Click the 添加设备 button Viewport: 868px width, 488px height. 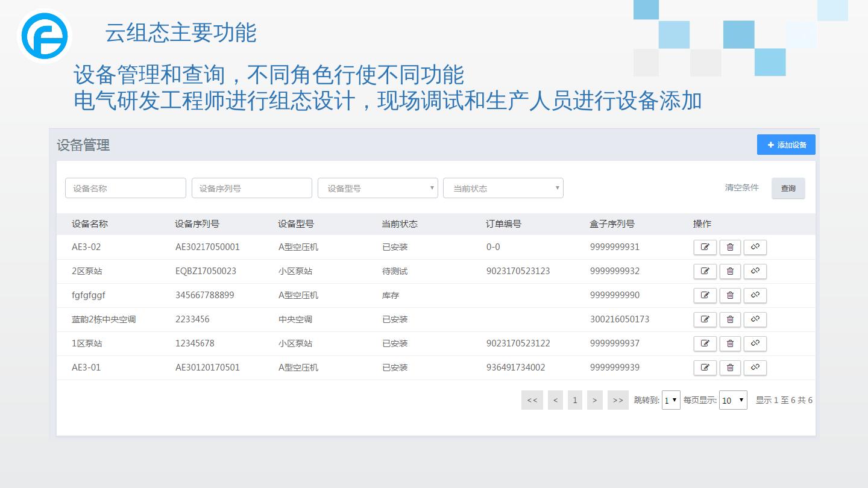coord(786,145)
